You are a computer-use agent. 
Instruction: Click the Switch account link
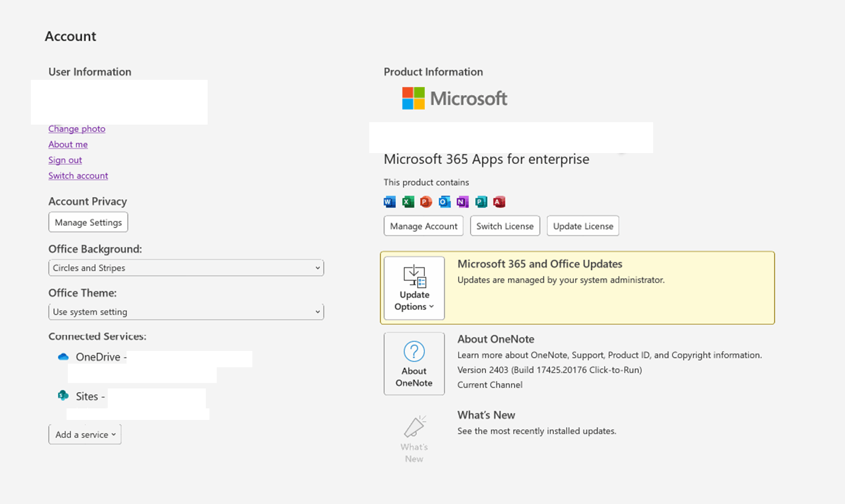[78, 175]
